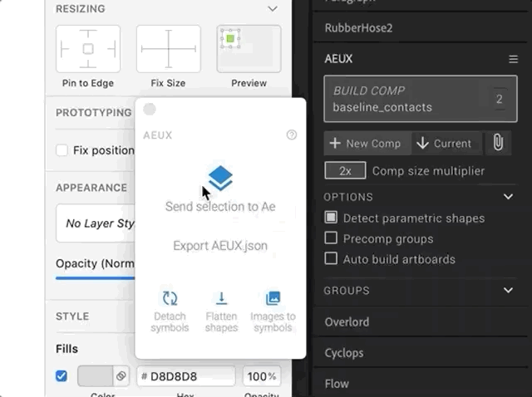The width and height of the screenshot is (532, 397).
Task: Expand the Groups section chevron
Action: [509, 291]
